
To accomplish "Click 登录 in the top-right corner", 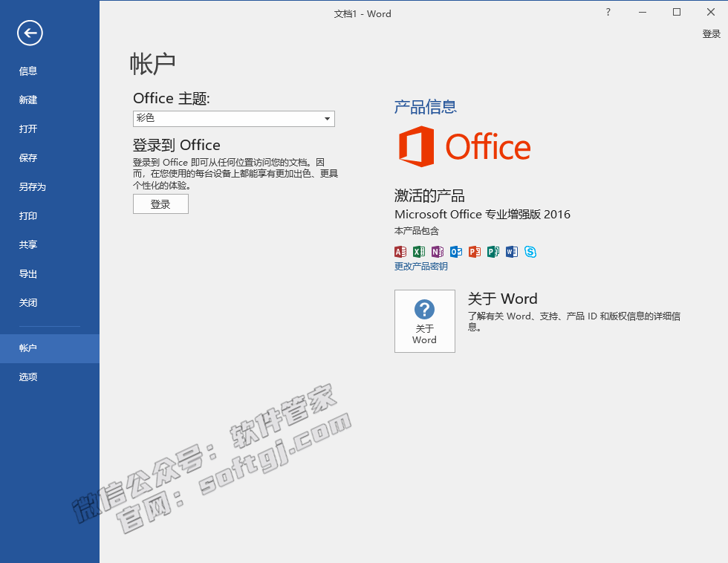I will [711, 33].
